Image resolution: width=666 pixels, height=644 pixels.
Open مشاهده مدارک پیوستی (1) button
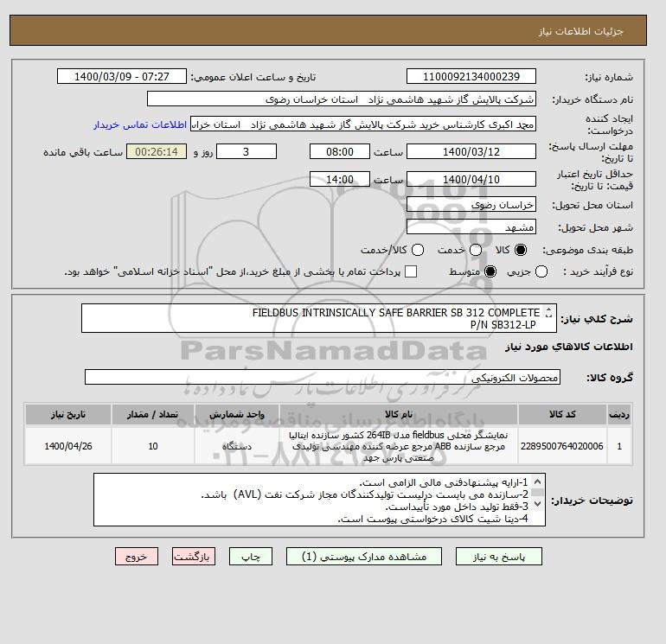[x=364, y=557]
